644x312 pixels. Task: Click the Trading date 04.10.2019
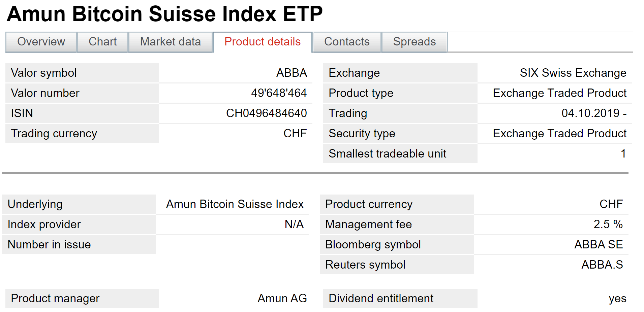(x=590, y=113)
